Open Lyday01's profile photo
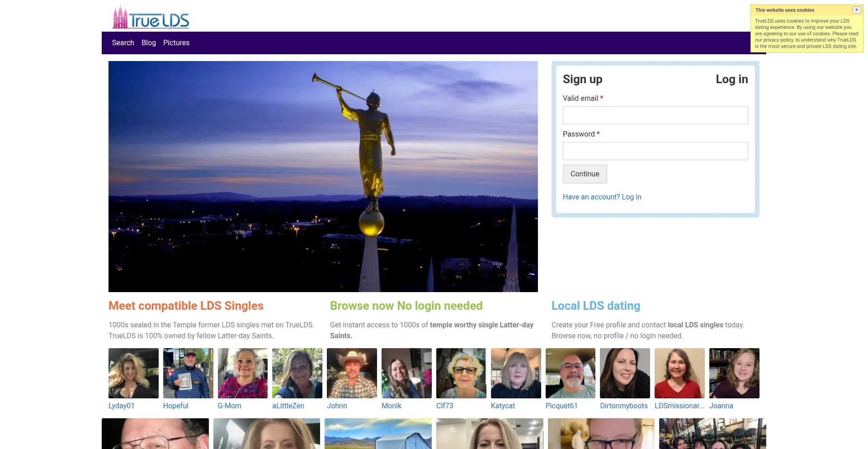Viewport: 868px width, 449px height. coord(133,373)
